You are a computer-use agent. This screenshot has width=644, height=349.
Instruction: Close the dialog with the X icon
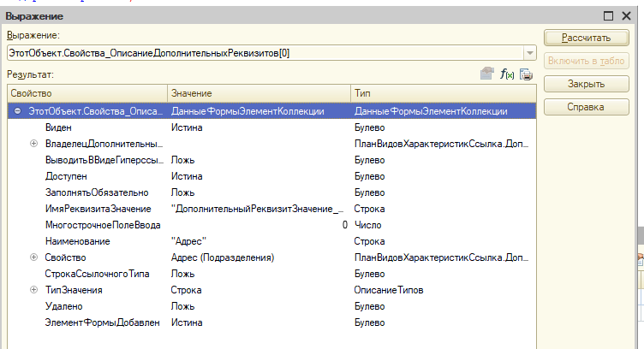tap(628, 16)
